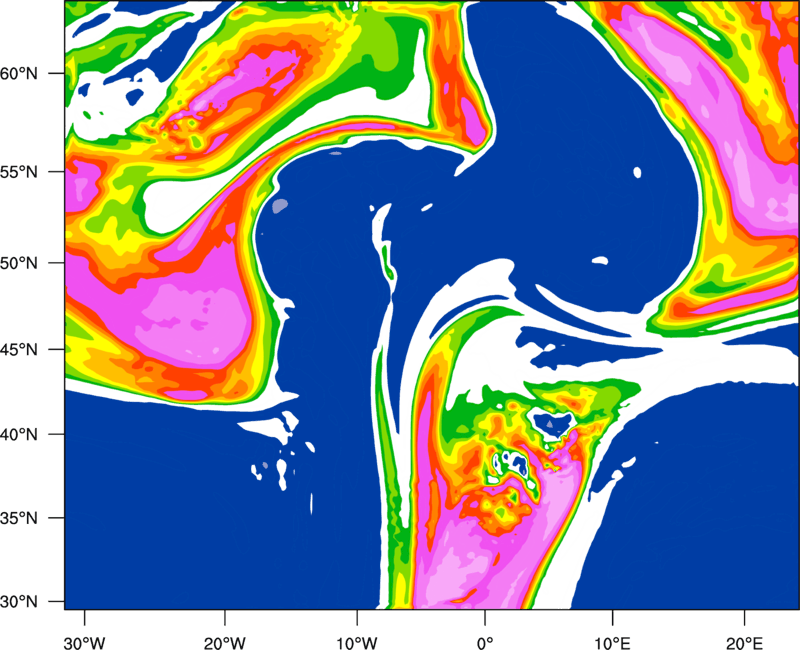Click the 55°N latitude axis label
This screenshot has width=800, height=650.
click(x=19, y=172)
